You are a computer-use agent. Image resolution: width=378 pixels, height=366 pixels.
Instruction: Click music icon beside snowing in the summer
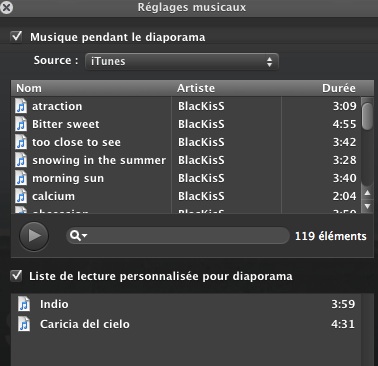[x=21, y=160]
